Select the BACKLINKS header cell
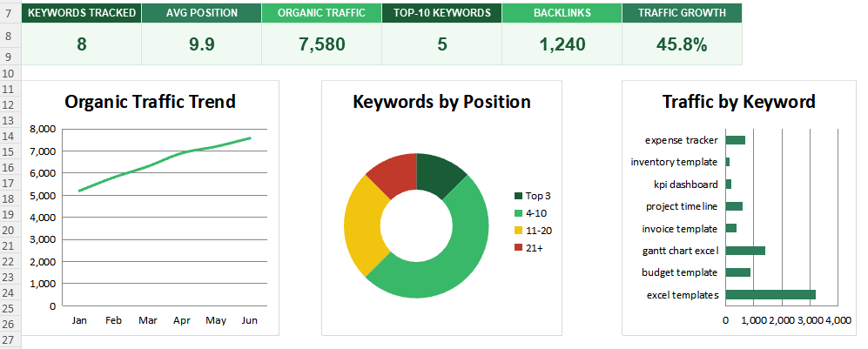 (562, 13)
